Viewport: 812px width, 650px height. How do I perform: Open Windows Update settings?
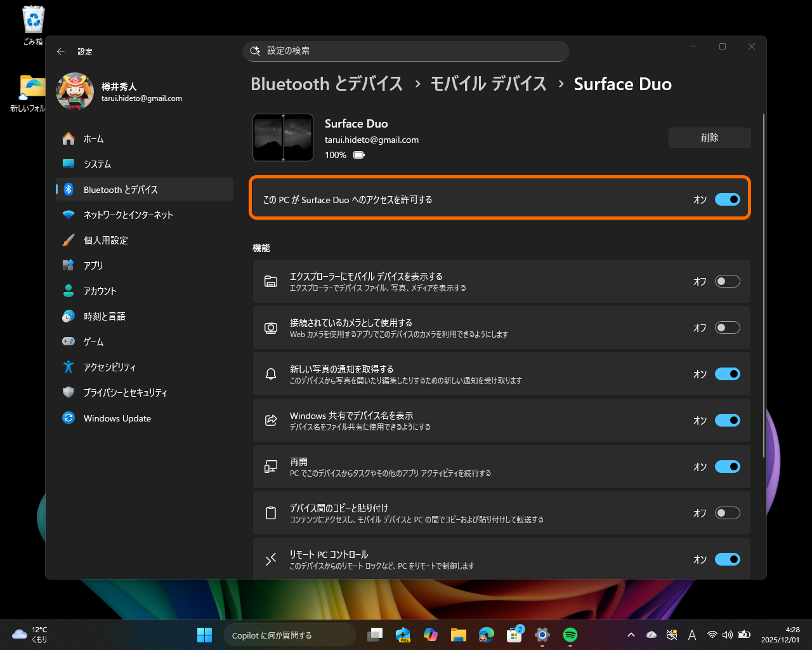click(117, 418)
